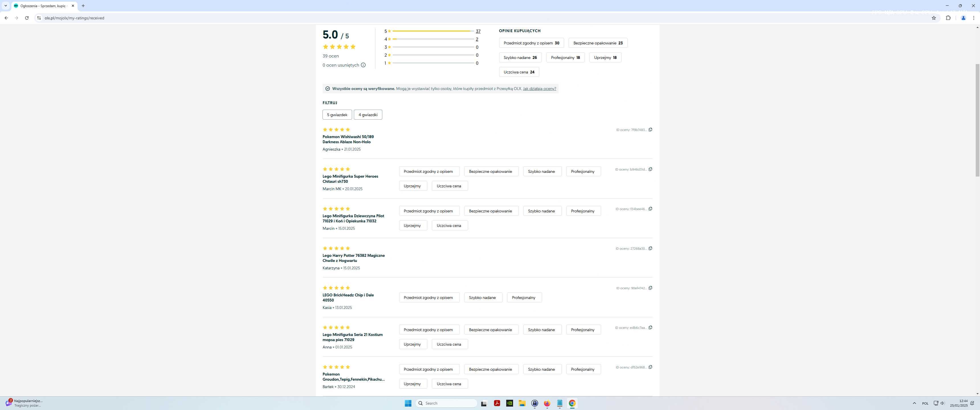Expand hidden system tray icons
The height and width of the screenshot is (410, 980).
(x=914, y=403)
